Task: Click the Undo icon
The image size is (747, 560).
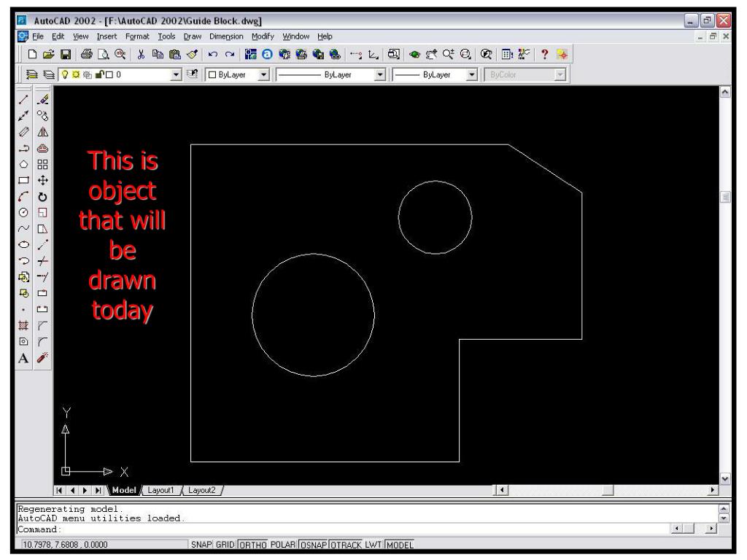Action: [212, 54]
